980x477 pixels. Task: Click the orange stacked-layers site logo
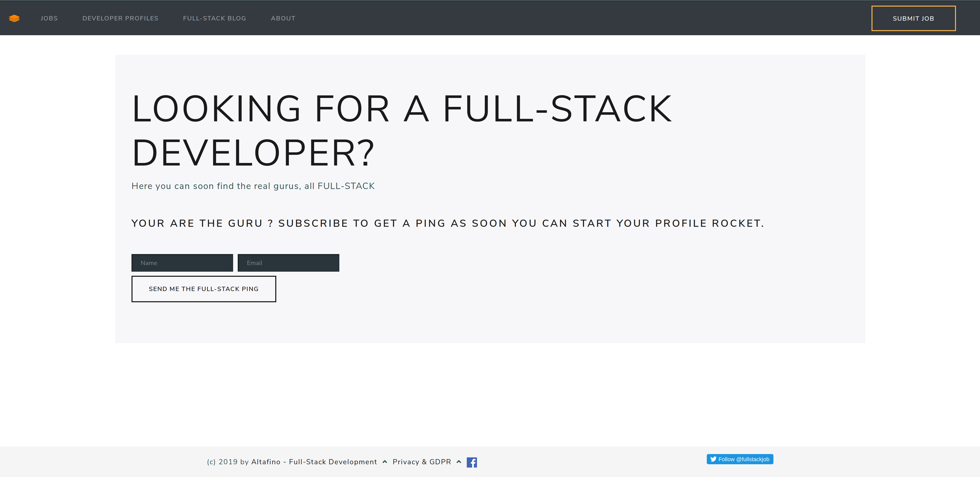14,18
